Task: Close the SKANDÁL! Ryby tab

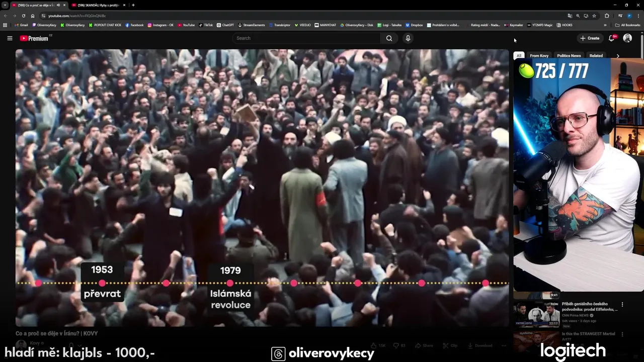Action: point(124,5)
